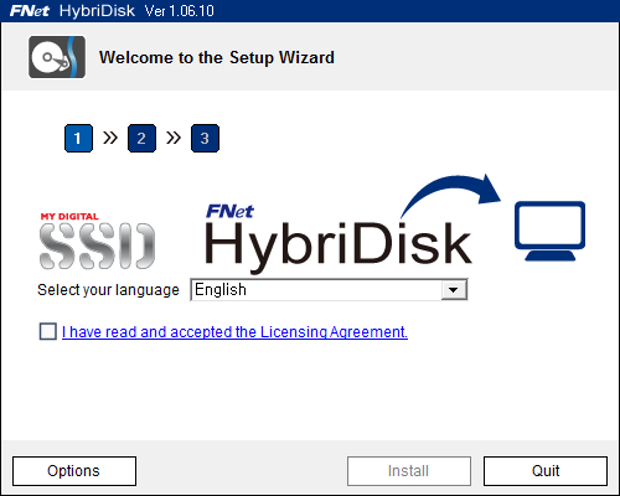Image resolution: width=620 pixels, height=496 pixels.
Task: Select step 2 indicator box
Action: click(142, 138)
